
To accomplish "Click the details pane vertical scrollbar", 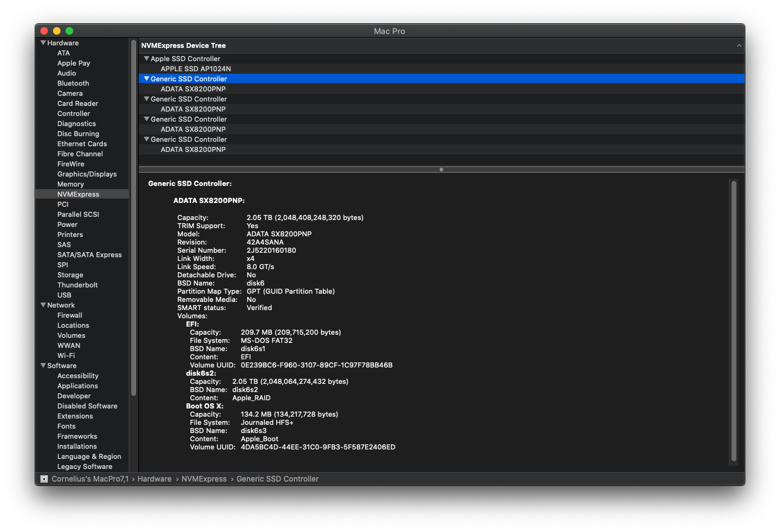I will (x=733, y=321).
